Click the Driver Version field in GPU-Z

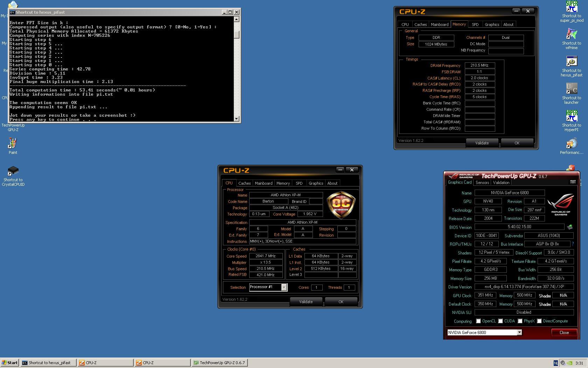click(x=524, y=287)
